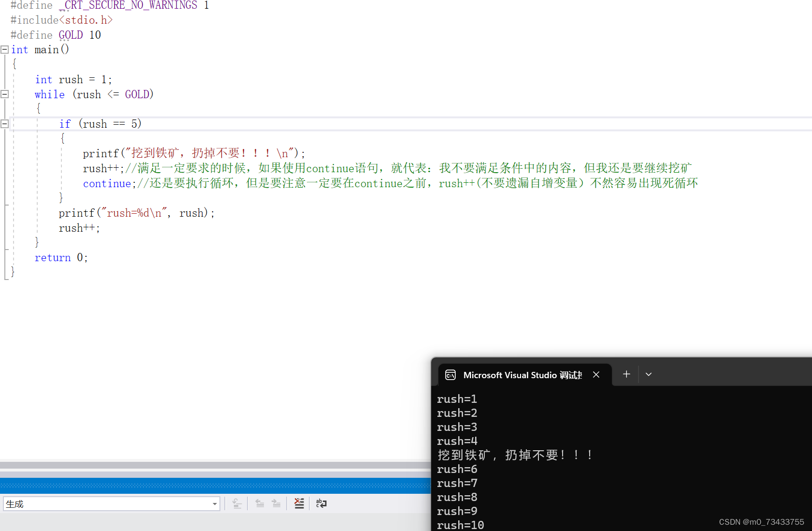Click the previous message arrow icon

[x=260, y=503]
